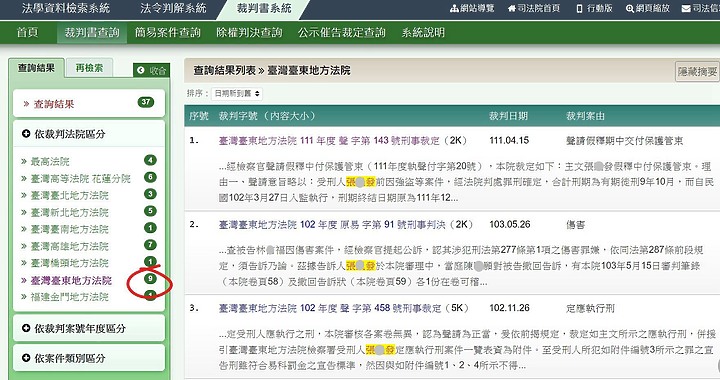Click count badge 3 for 臺灣臺北地方法院
Viewport: 720px width, 380px height.
150,194
